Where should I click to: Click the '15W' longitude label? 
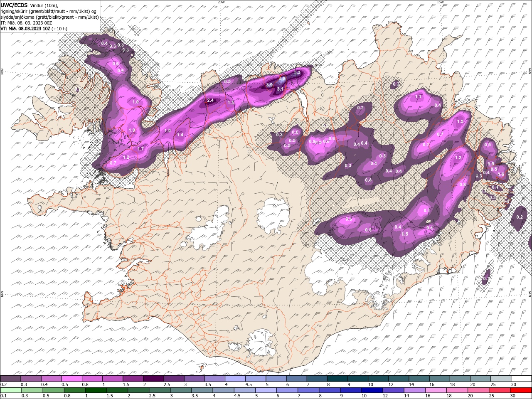[x=440, y=2]
